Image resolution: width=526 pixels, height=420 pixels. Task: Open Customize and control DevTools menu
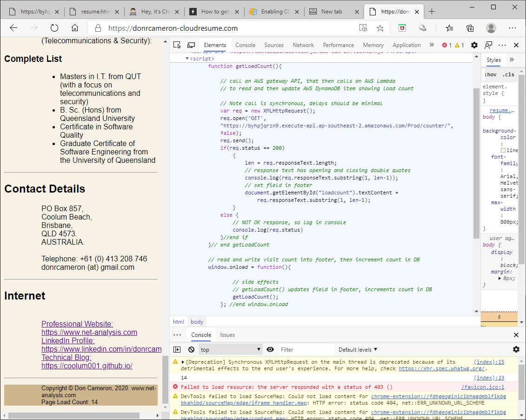502,45
